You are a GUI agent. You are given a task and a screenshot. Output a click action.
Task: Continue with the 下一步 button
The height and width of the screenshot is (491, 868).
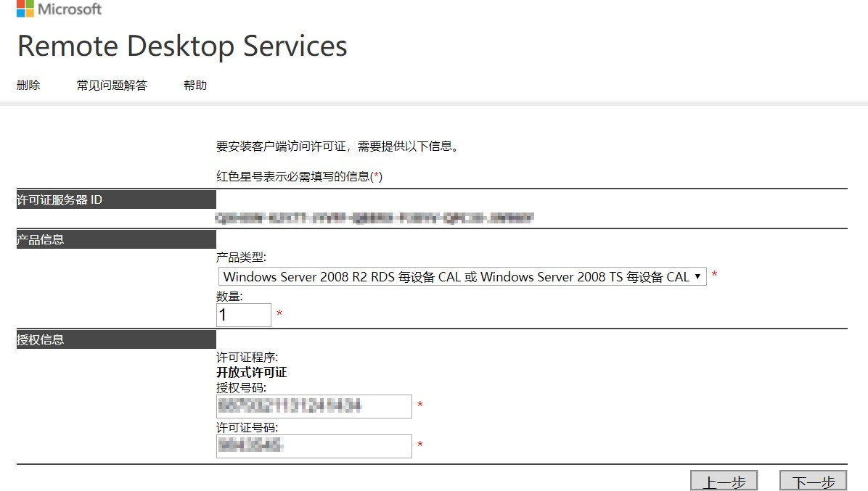click(x=813, y=481)
